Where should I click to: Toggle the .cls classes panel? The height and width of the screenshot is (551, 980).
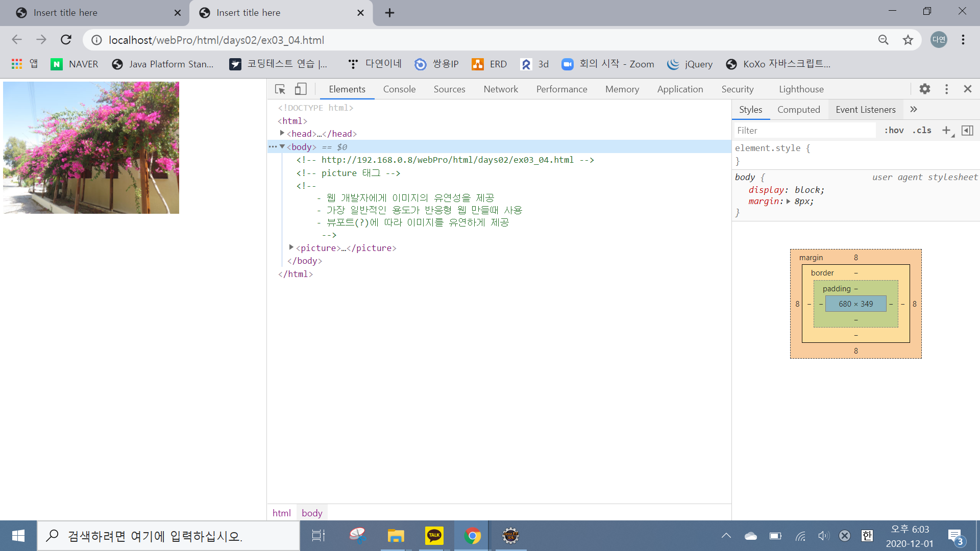922,131
